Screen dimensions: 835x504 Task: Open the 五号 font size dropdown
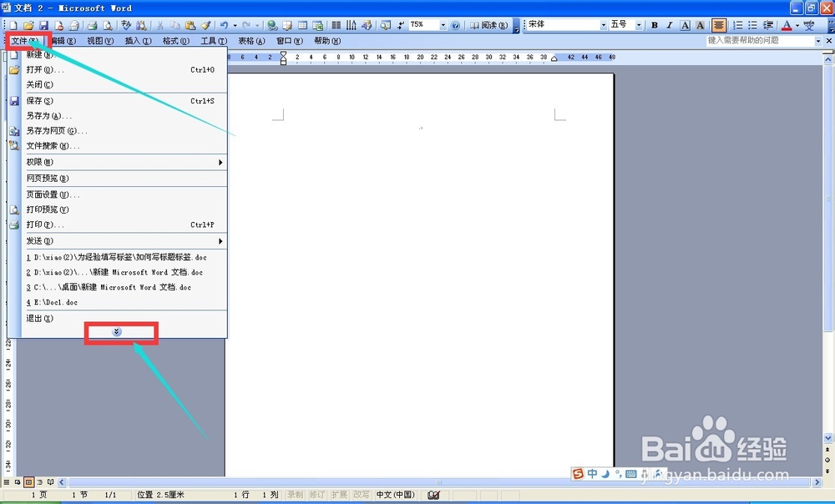point(639,25)
